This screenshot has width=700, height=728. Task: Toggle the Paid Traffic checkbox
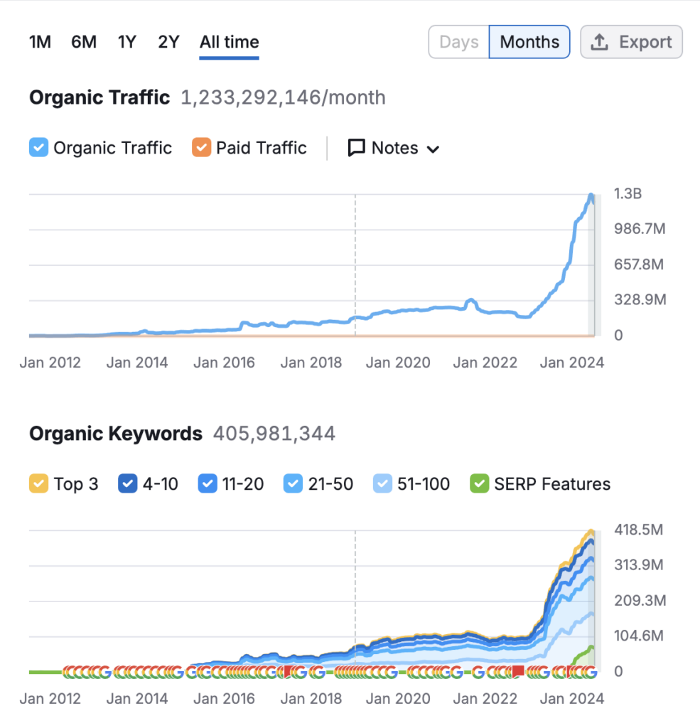pyautogui.click(x=201, y=148)
